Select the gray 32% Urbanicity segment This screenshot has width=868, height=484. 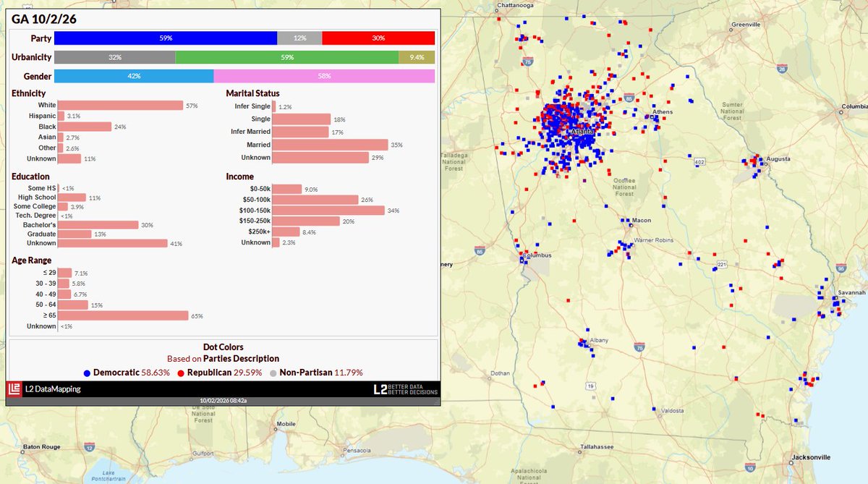[x=114, y=57]
